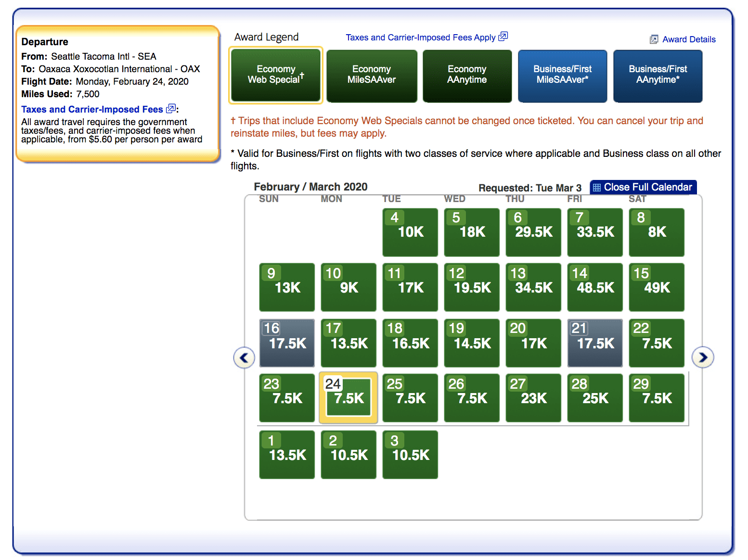Select Economy MileSAAver award type
748x560 pixels.
(x=372, y=75)
